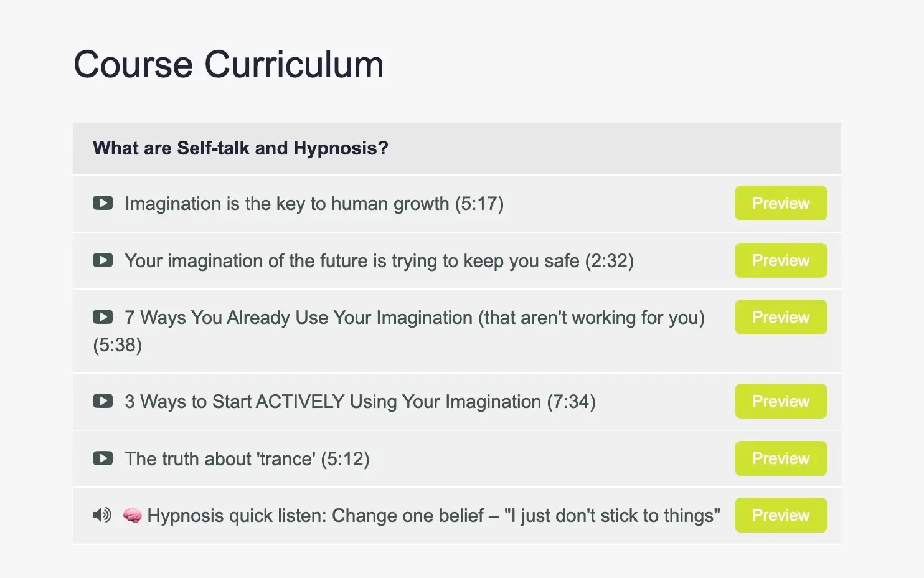Image resolution: width=924 pixels, height=578 pixels.
Task: Preview 'Your imagination of the future' lesson
Action: (x=780, y=260)
